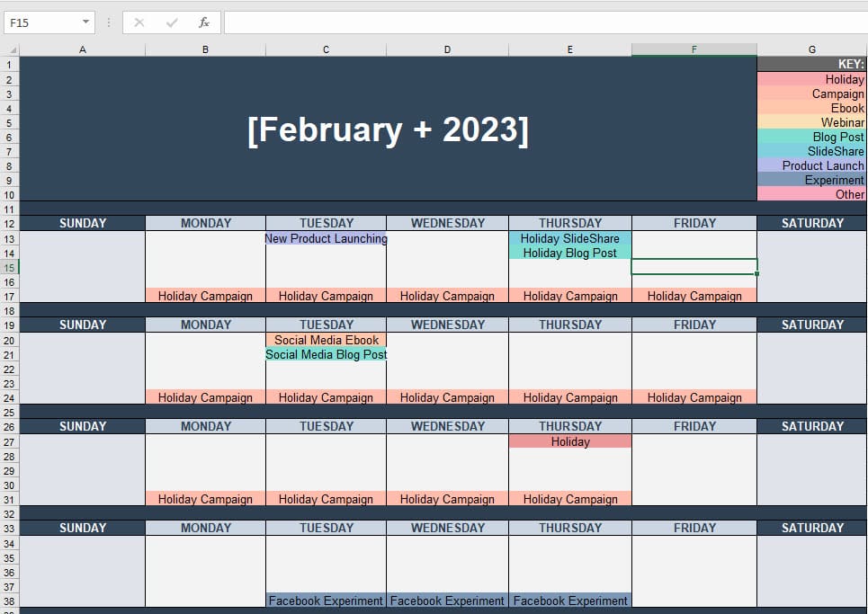The height and width of the screenshot is (614, 868).
Task: Click the WEDNESDAY header in row 26
Action: click(x=447, y=426)
